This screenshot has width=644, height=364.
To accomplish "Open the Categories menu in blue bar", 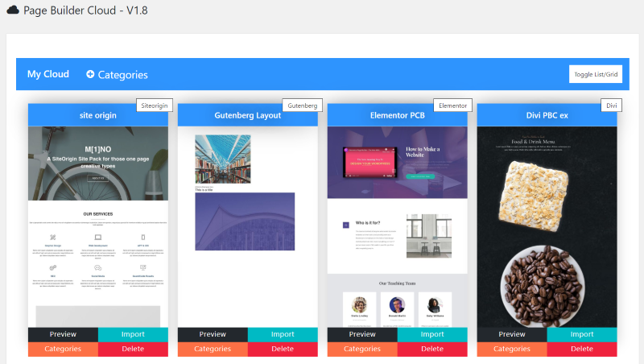I will (117, 74).
